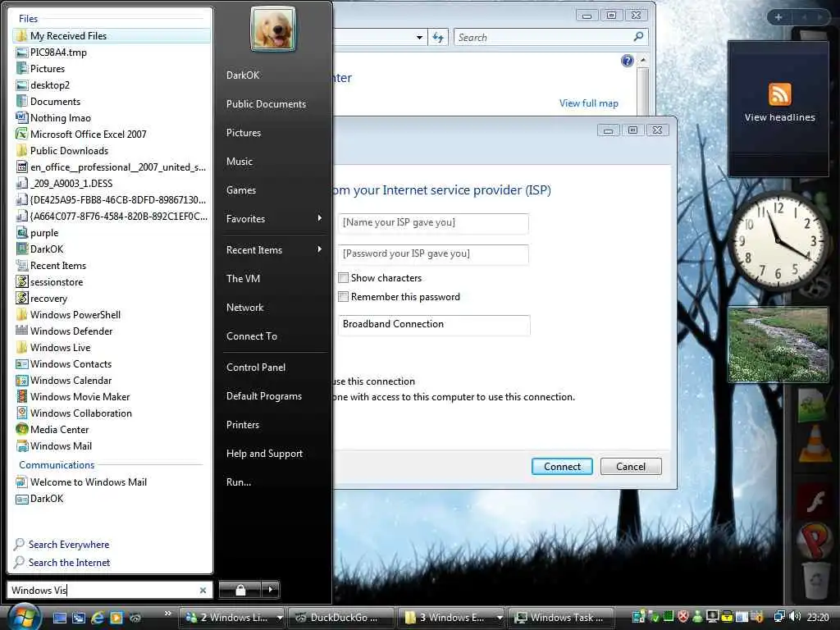The width and height of the screenshot is (840, 630).
Task: Click the Switch between windows quick launch icon
Action: [79, 618]
